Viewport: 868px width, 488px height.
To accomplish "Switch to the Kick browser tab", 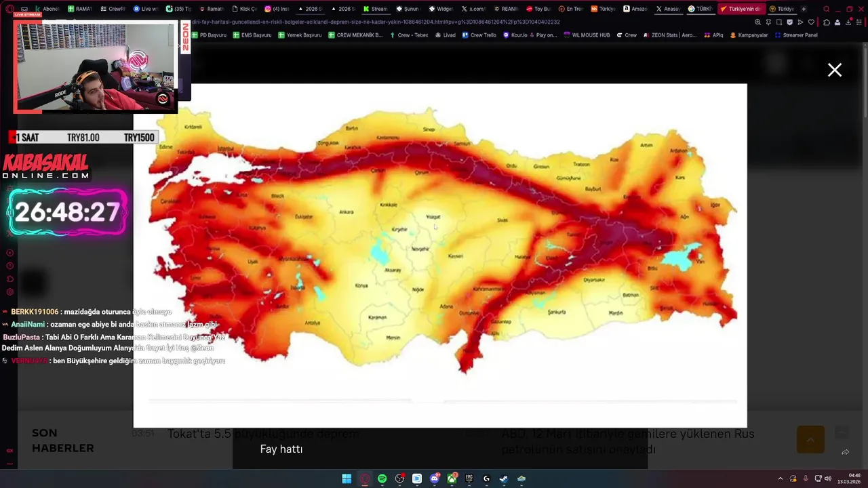I will [x=245, y=9].
